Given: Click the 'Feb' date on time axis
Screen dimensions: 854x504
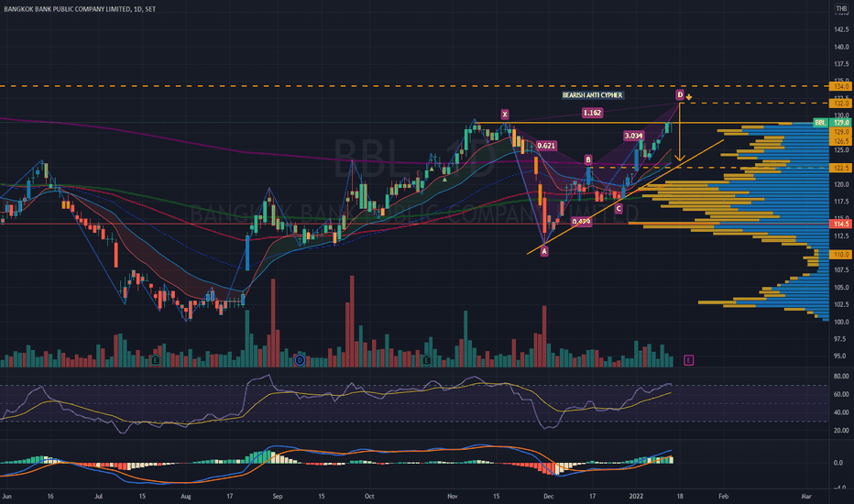Looking at the screenshot, I should point(723,497).
